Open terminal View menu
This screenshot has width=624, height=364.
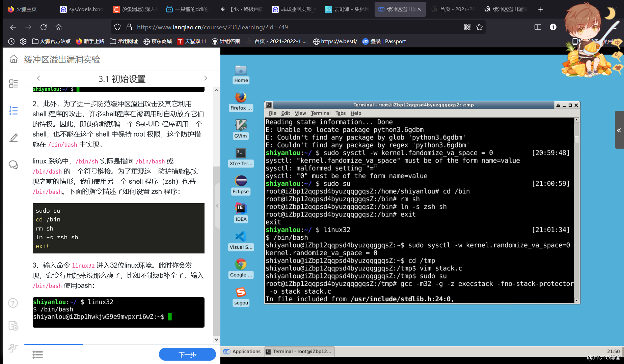(x=300, y=113)
